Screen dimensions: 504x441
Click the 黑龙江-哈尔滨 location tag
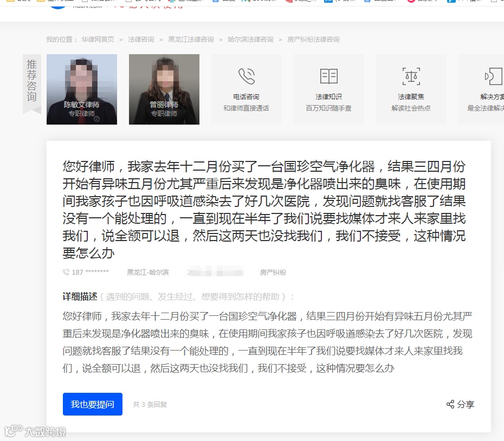tap(148, 273)
